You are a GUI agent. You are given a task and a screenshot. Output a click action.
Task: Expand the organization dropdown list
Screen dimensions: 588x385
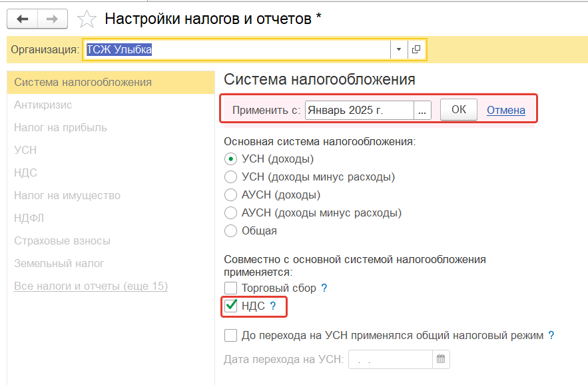[398, 49]
